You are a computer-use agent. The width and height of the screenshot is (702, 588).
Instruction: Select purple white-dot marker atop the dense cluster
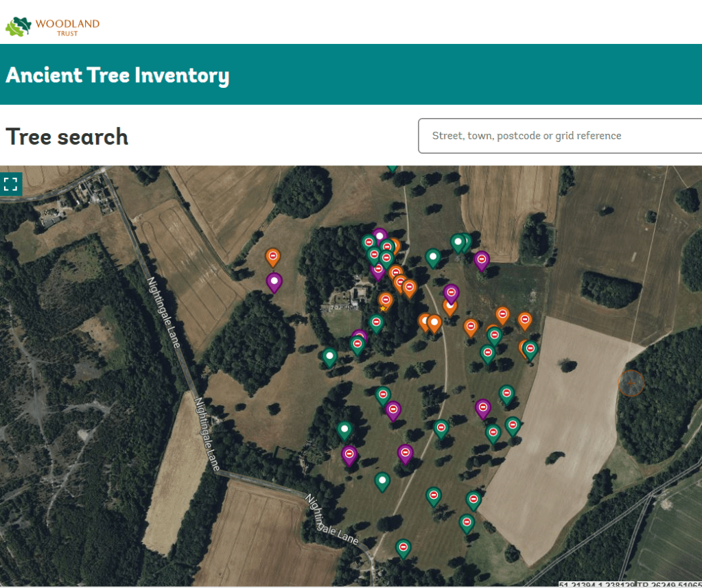coord(379,235)
